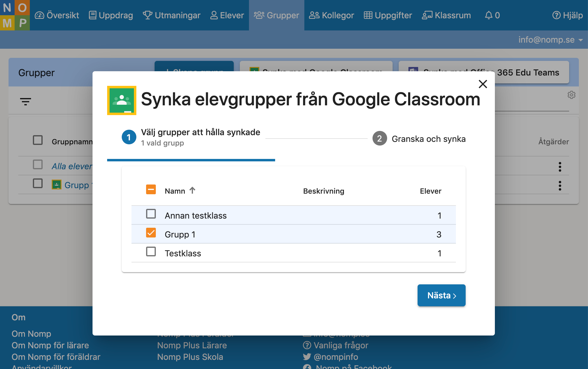The image size is (588, 369).
Task: Check the Testklass checkbox
Action: point(151,252)
